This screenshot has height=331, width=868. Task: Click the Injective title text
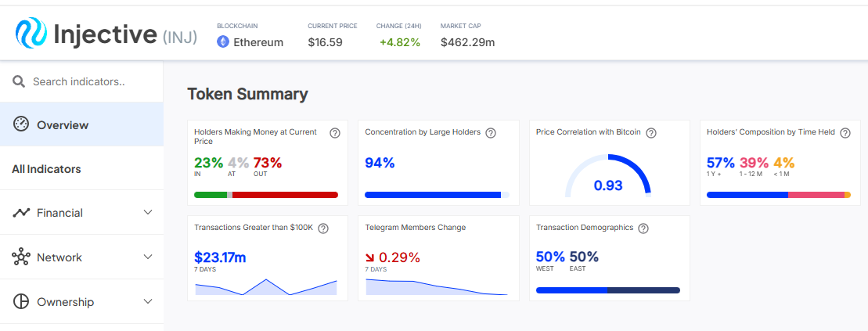coord(105,34)
